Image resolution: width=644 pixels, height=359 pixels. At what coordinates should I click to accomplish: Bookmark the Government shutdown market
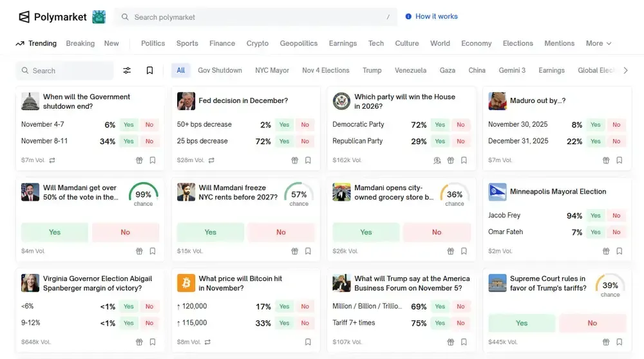[153, 160]
